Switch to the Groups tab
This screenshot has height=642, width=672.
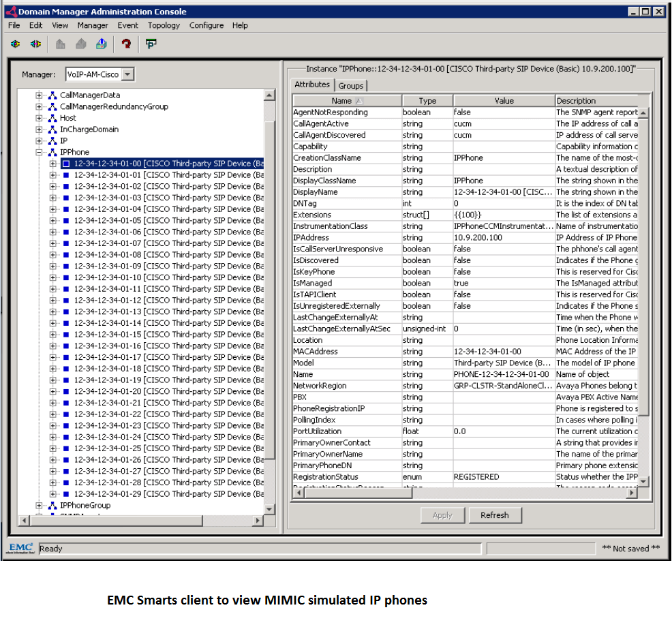tap(350, 86)
